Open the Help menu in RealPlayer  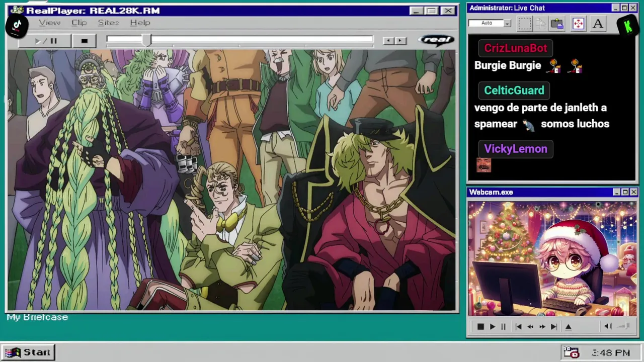point(140,23)
